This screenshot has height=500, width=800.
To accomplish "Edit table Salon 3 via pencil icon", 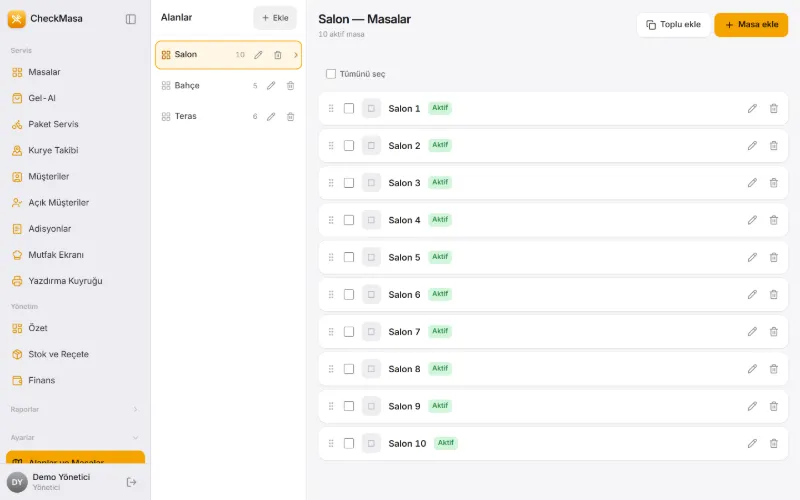I will (x=752, y=183).
